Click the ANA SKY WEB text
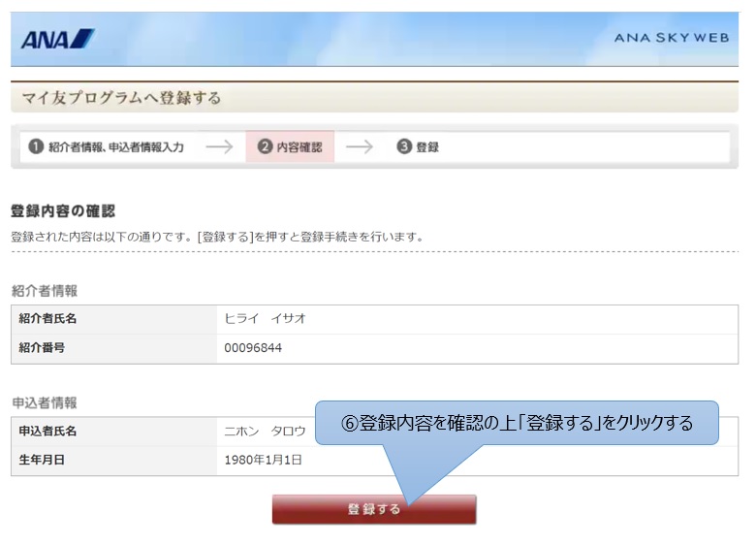Image resolution: width=756 pixels, height=545 pixels. pos(671,38)
